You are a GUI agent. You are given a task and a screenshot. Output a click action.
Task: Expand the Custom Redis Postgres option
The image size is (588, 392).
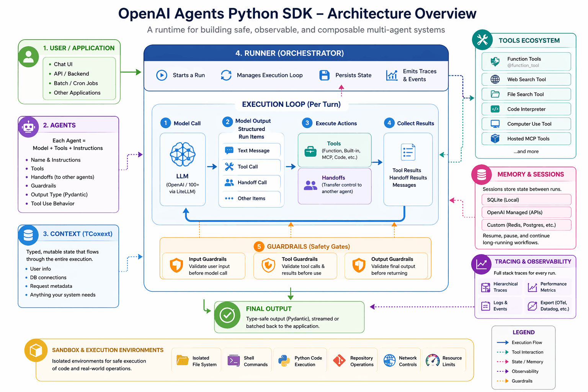coord(526,225)
